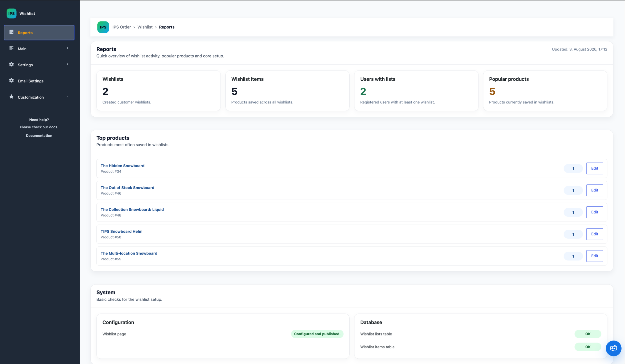Image resolution: width=625 pixels, height=364 pixels.
Task: Open The Out of Stock Snowboard link
Action: pyautogui.click(x=127, y=188)
